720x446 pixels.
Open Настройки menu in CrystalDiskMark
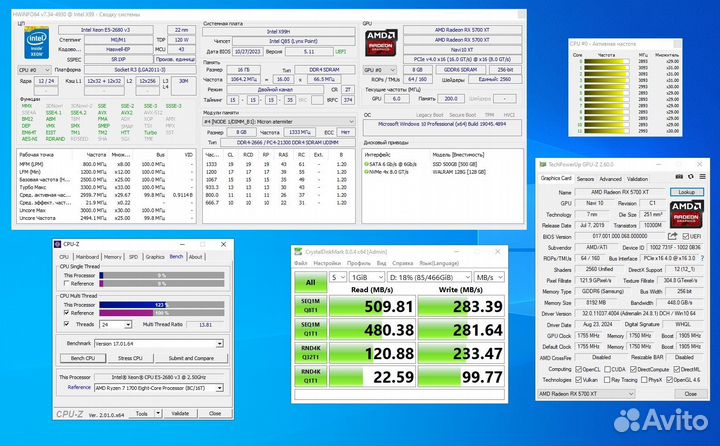[x=327, y=263]
